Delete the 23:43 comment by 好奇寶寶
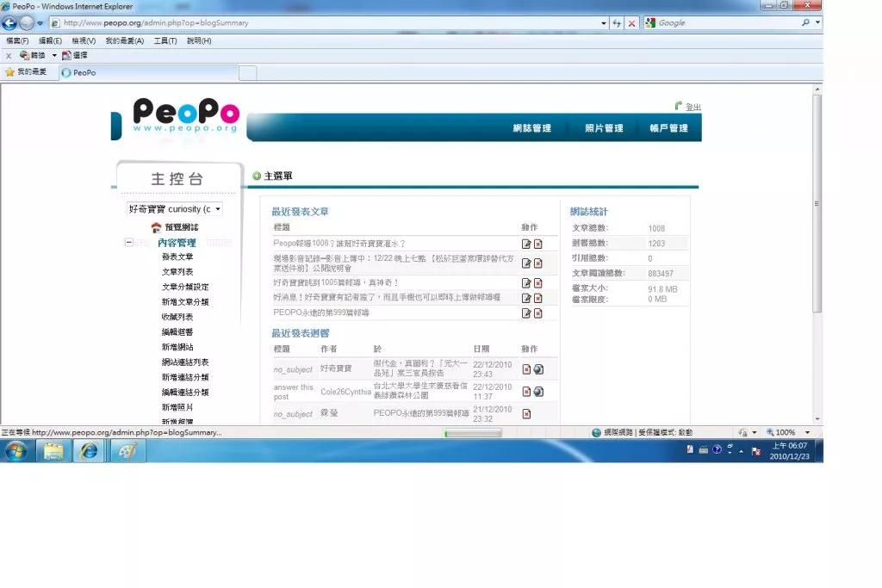Screen dimensions: 882x588 coord(526,369)
